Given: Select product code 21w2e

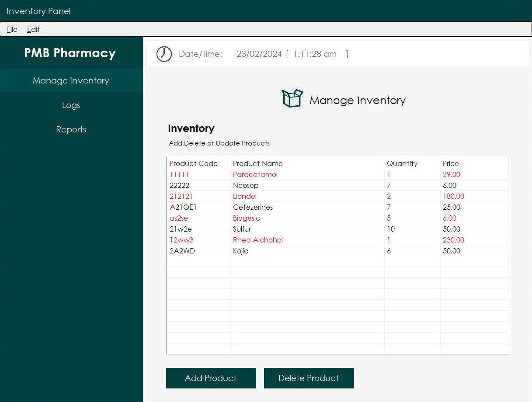Looking at the screenshot, I should point(181,229).
